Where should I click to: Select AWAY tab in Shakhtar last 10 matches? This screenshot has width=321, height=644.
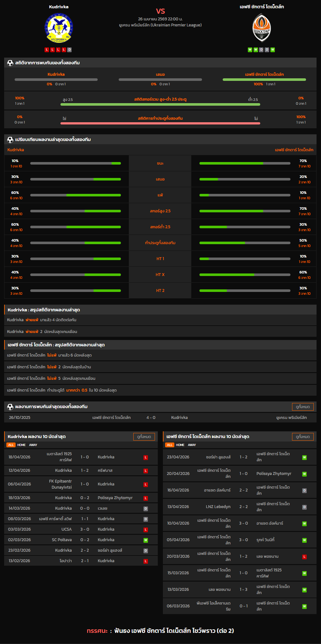(x=192, y=445)
